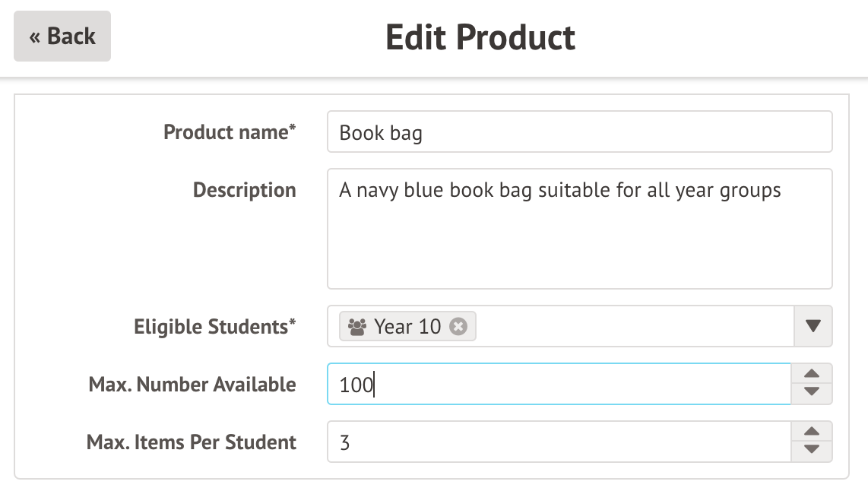
Task: Click the Product name label
Action: tap(230, 132)
